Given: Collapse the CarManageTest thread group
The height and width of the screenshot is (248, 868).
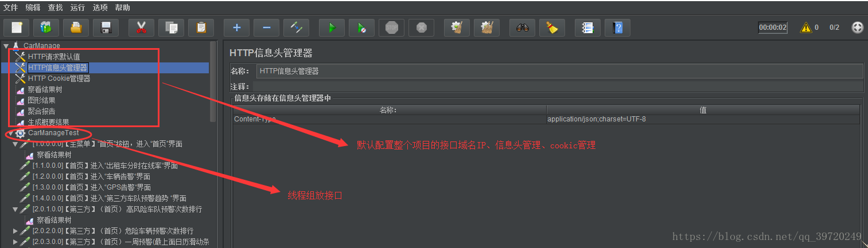Looking at the screenshot, I should pos(10,133).
